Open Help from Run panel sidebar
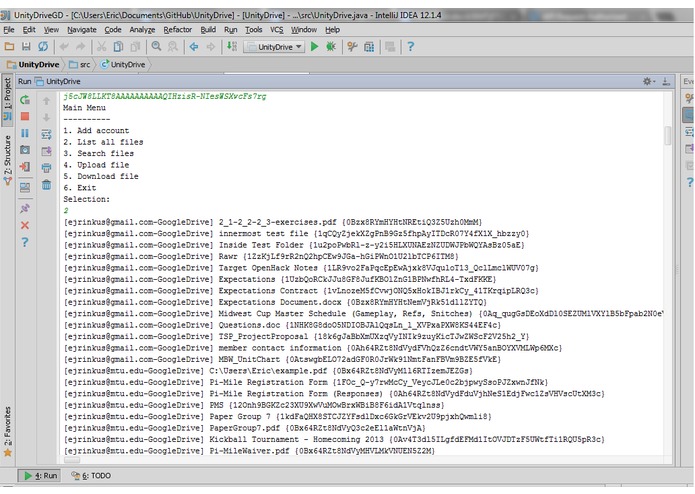 25,242
